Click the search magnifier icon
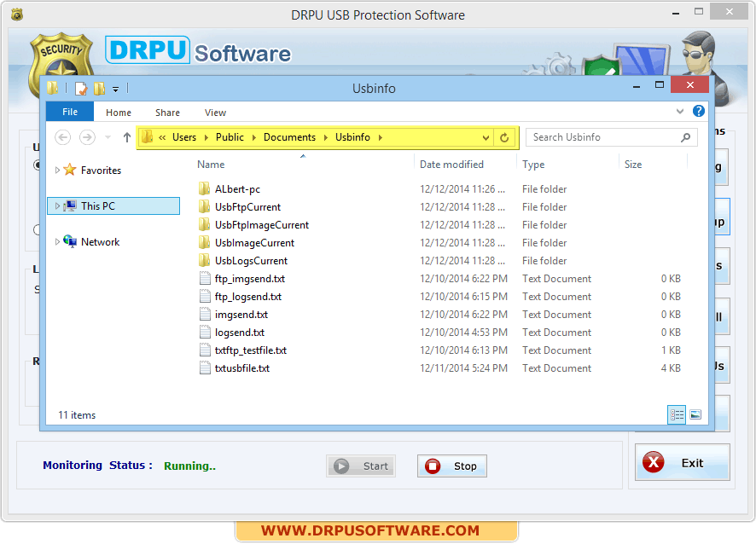This screenshot has height=544, width=756. (x=686, y=138)
